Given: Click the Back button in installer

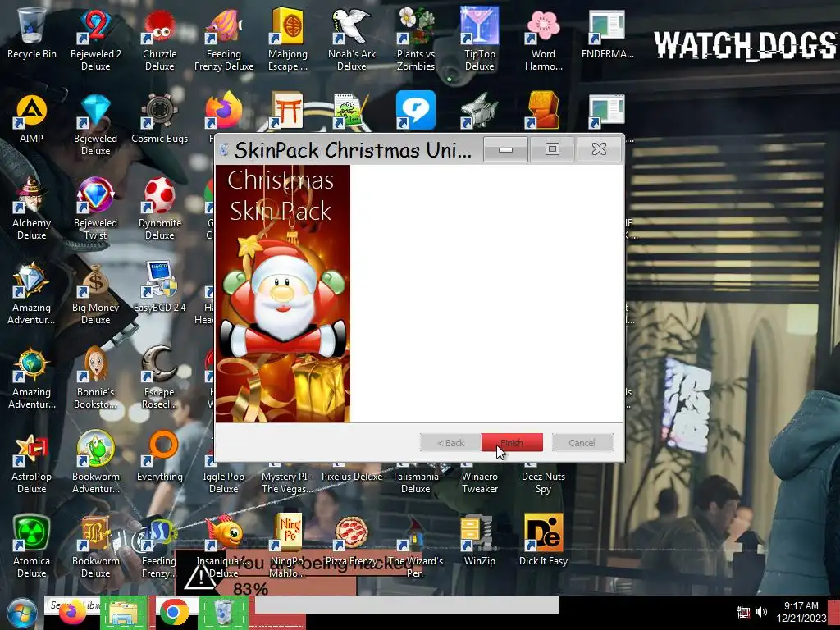Looking at the screenshot, I should coord(450,442).
